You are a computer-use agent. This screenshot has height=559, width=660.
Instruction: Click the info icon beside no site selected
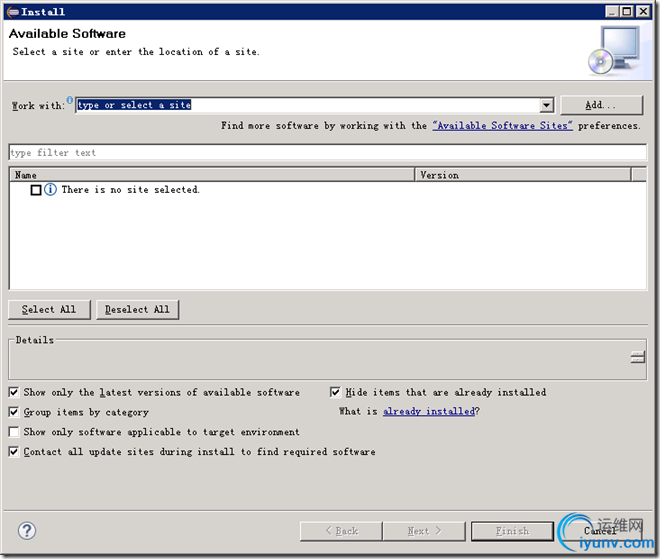click(51, 189)
